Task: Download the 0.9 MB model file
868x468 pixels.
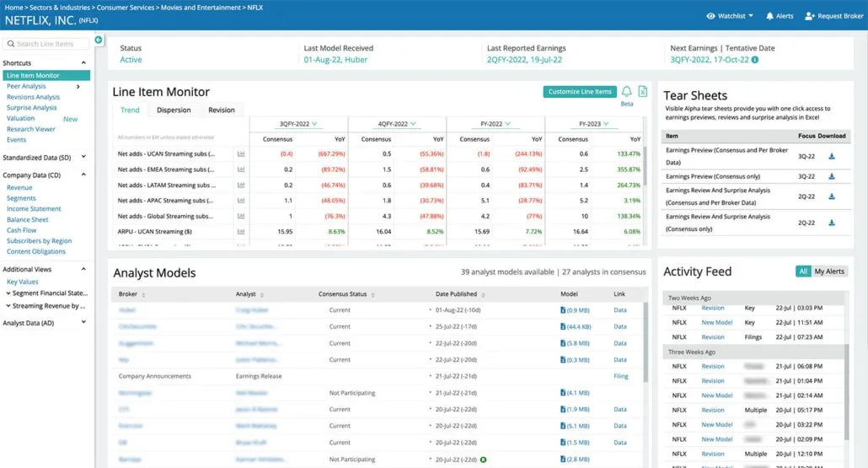Action: pyautogui.click(x=576, y=310)
